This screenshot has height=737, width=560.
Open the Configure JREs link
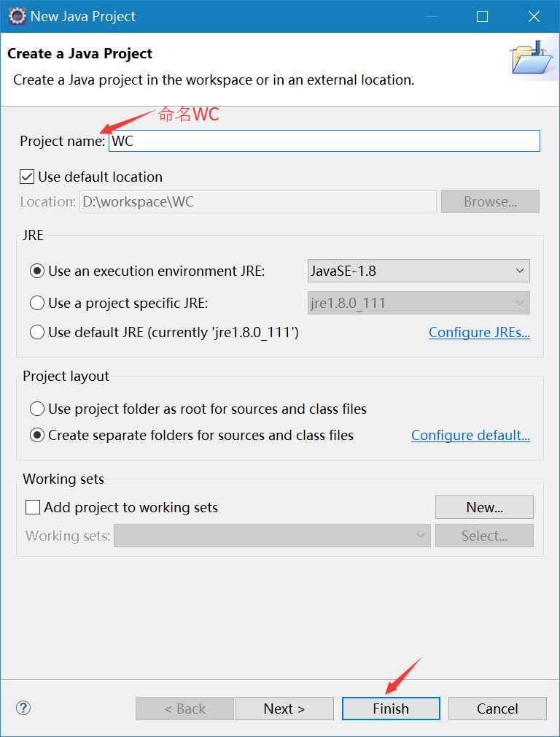click(479, 332)
